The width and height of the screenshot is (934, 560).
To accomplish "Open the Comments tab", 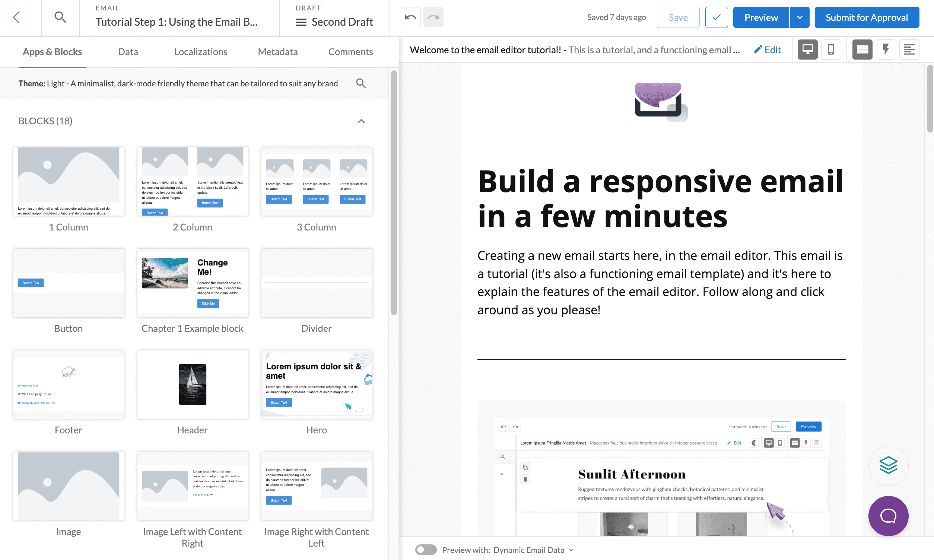I will pos(350,52).
